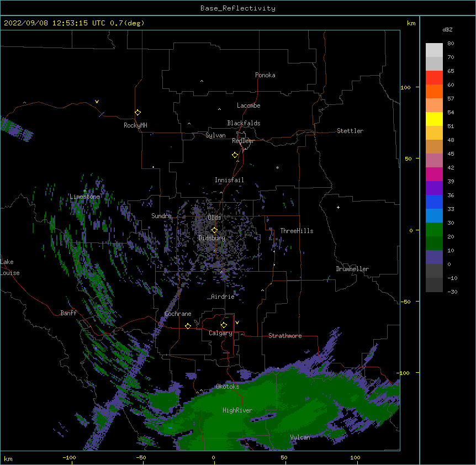Click the 33 dBZ blue legend swatch

pyautogui.click(x=434, y=215)
